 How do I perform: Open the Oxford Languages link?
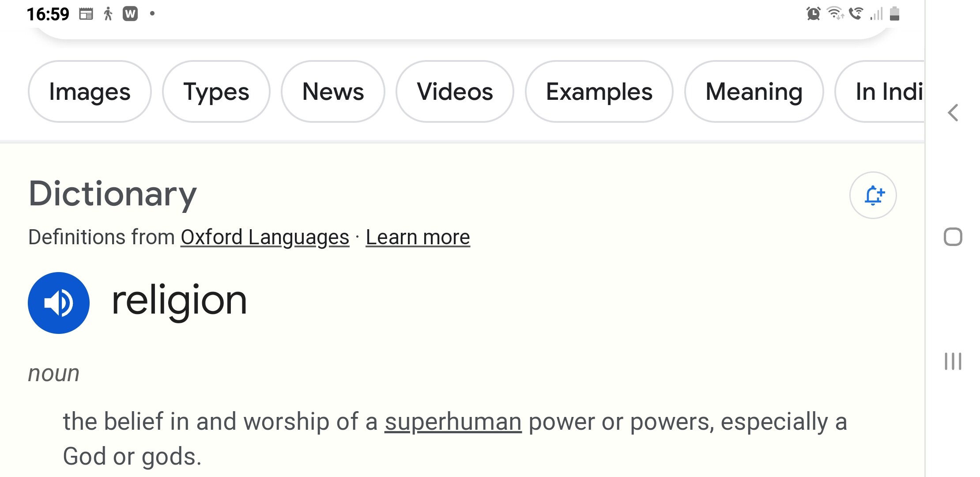[x=265, y=238]
